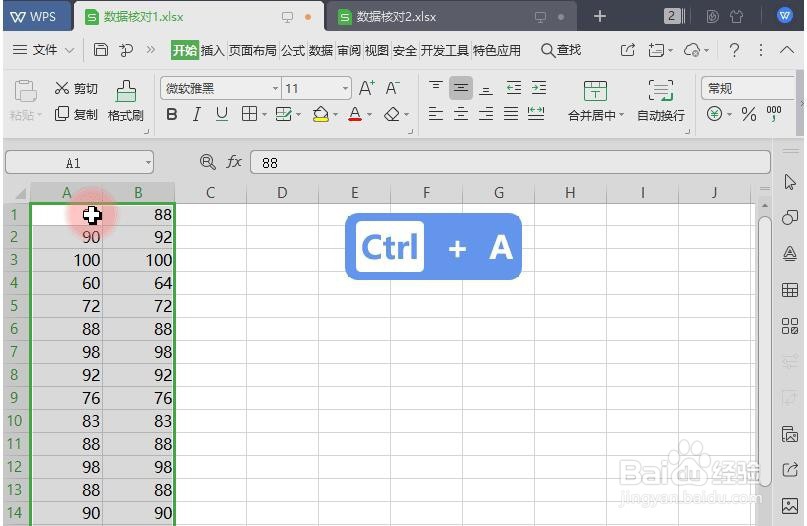Open the font name dropdown

[x=275, y=89]
